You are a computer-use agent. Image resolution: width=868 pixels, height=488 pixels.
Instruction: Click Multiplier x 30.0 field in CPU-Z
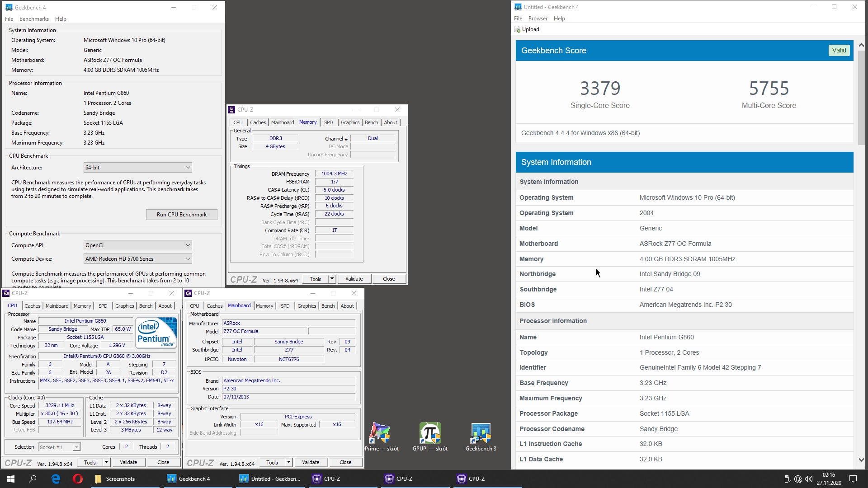click(x=60, y=414)
